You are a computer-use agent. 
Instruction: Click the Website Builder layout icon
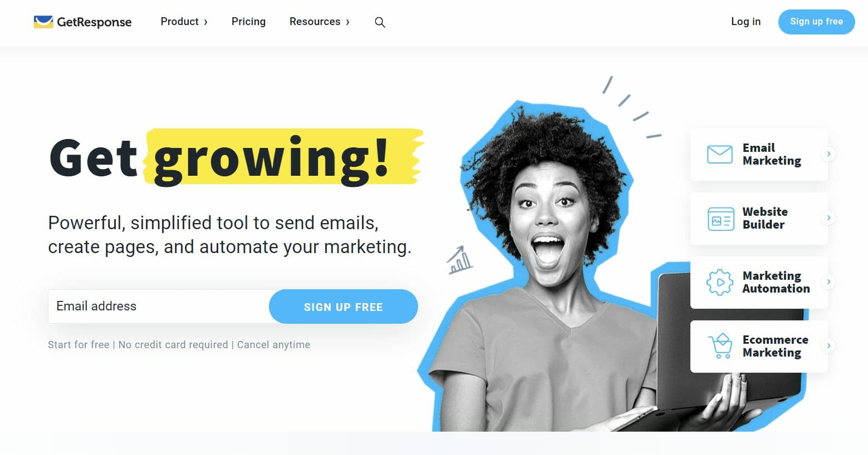pyautogui.click(x=720, y=219)
